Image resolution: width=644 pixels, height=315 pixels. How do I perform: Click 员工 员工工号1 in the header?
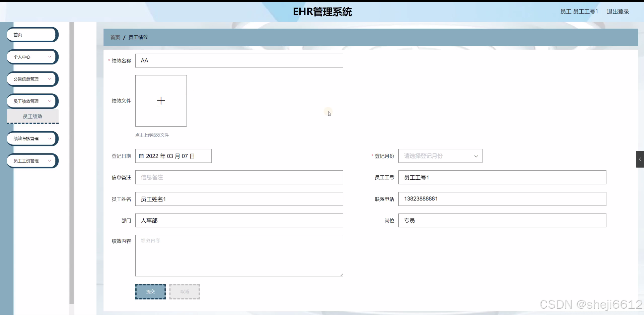[579, 11]
